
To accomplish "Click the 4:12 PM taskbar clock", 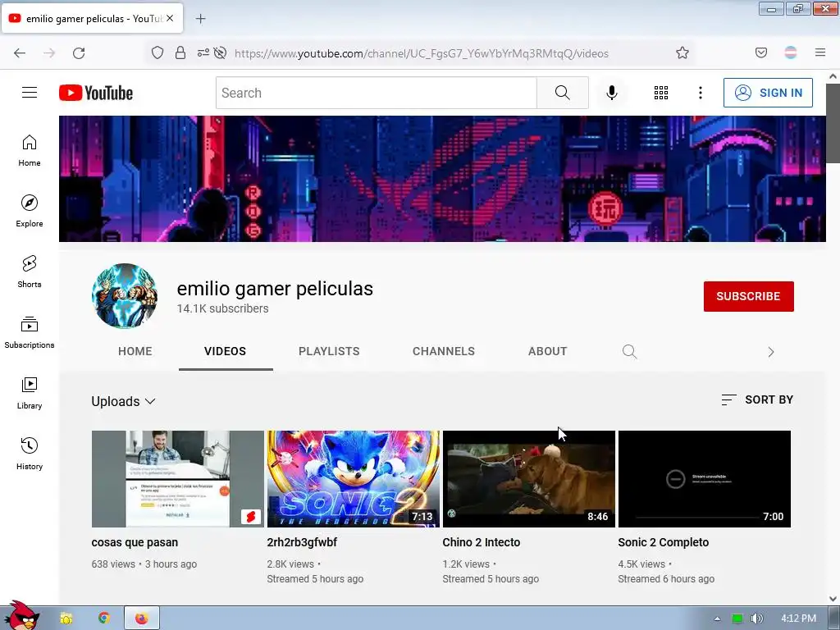I will click(x=798, y=619).
